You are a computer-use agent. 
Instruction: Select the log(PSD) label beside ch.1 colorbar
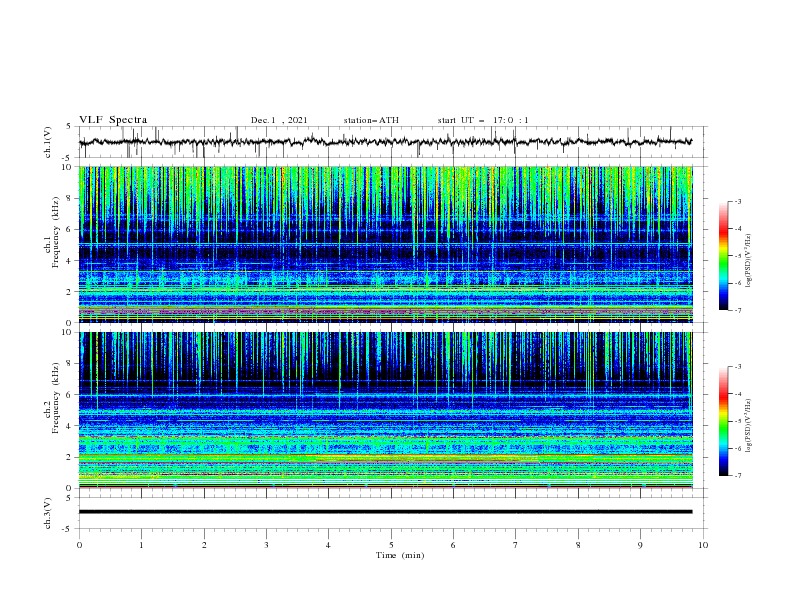coord(749,261)
